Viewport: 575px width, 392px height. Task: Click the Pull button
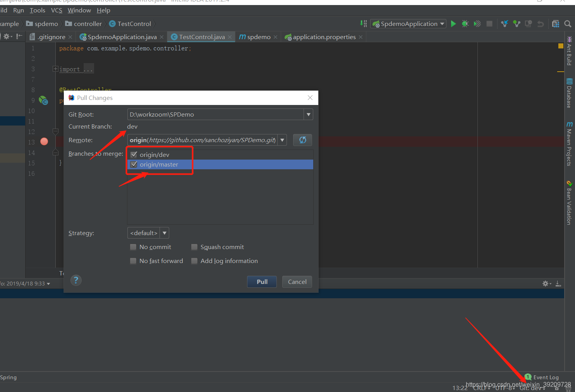262,282
